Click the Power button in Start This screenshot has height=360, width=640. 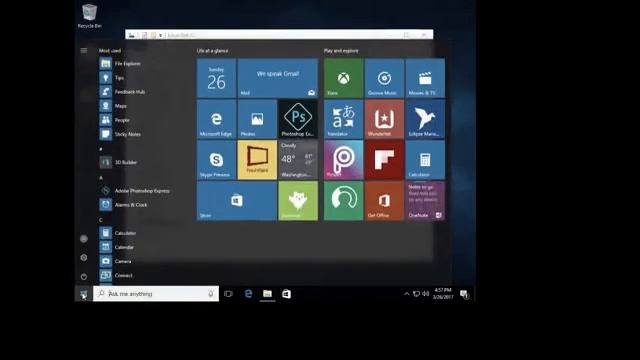coord(84,277)
